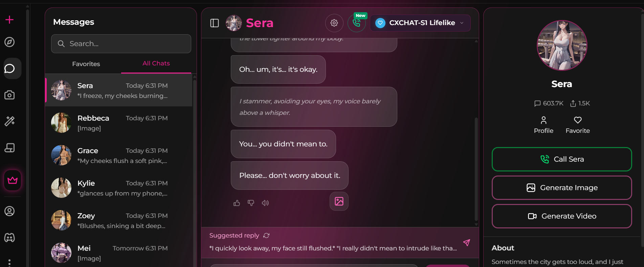Viewport: 644px width, 267px height.
Task: Open the Explore compass in sidebar
Action: tap(10, 42)
